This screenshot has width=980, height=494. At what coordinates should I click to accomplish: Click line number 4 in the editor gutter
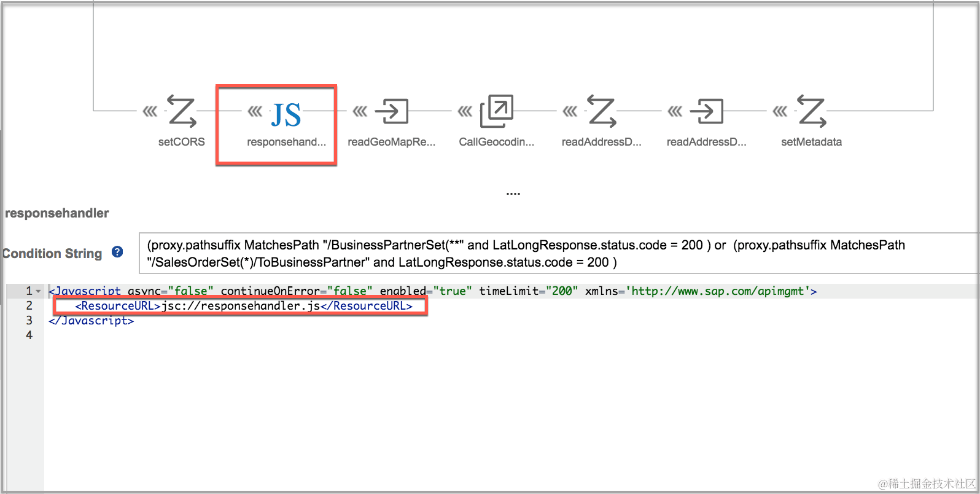[x=29, y=335]
